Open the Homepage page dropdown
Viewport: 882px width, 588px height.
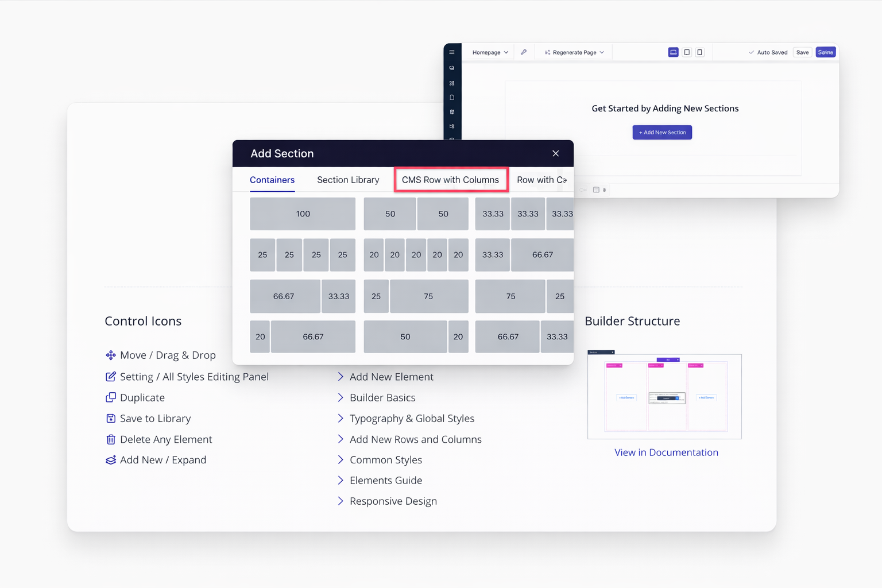click(490, 52)
